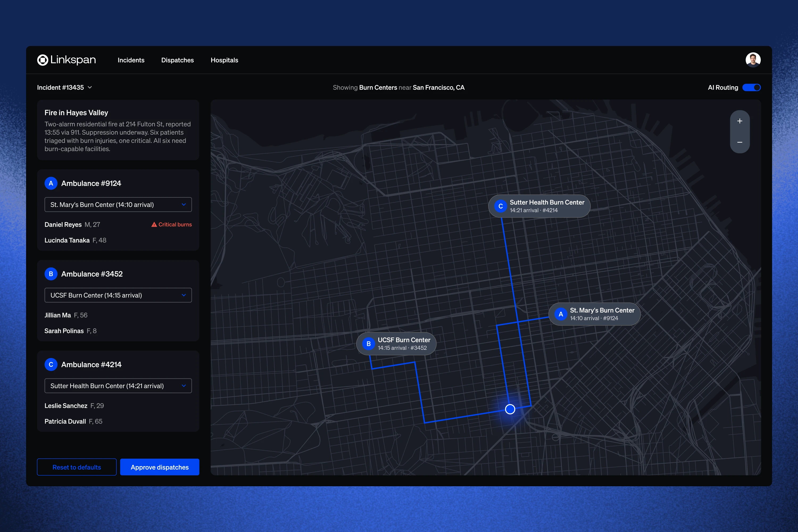This screenshot has height=532, width=798.
Task: Toggle the AI Routing switch
Action: (x=751, y=88)
